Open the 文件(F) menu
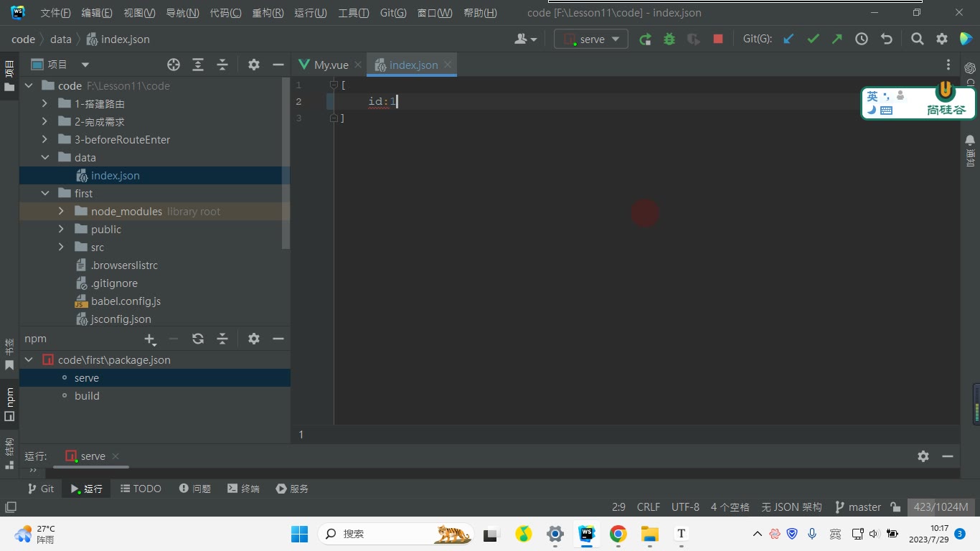Image resolution: width=980 pixels, height=551 pixels. tap(55, 13)
